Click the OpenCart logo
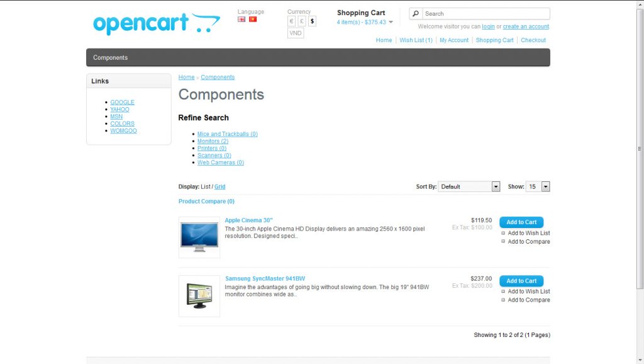The width and height of the screenshot is (644, 364). 157,23
